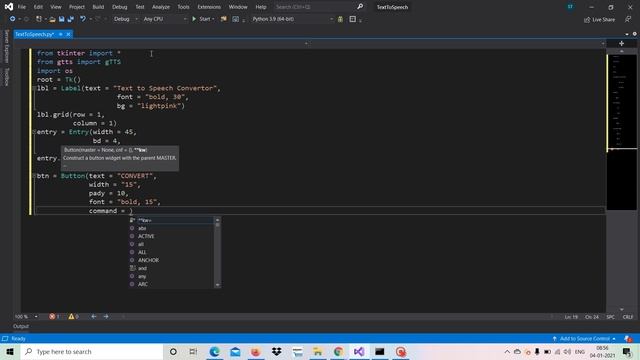Collapse the btn = Button code block
This screenshot has width=640, height=360.
[34, 176]
